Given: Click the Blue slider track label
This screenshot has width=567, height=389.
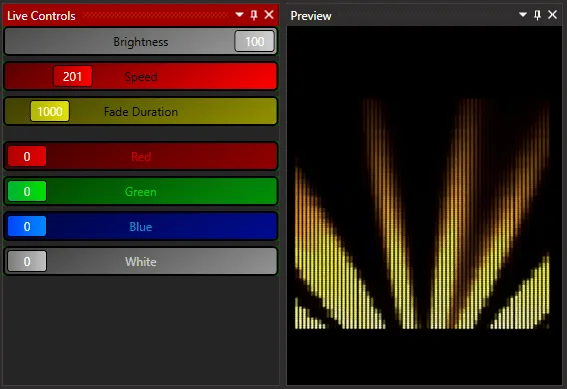Looking at the screenshot, I should click(141, 227).
